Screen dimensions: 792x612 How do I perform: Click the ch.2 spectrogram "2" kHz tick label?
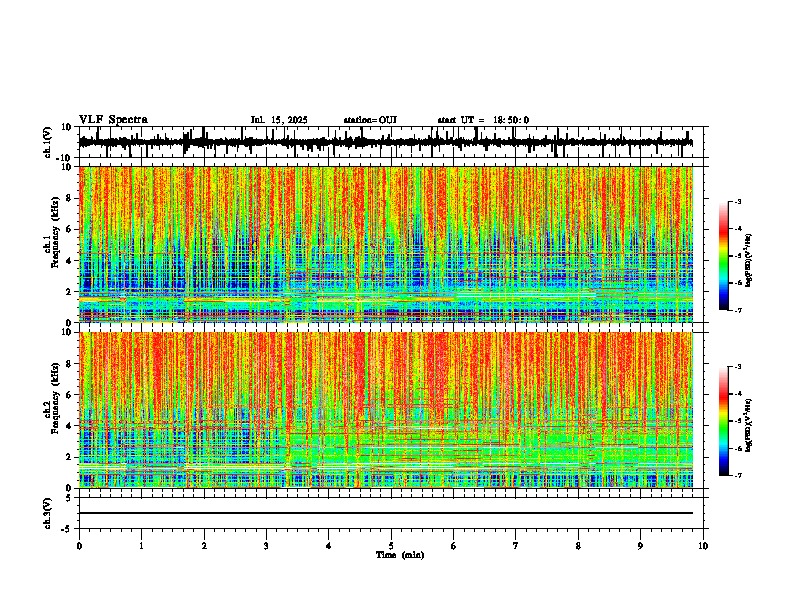[70, 457]
